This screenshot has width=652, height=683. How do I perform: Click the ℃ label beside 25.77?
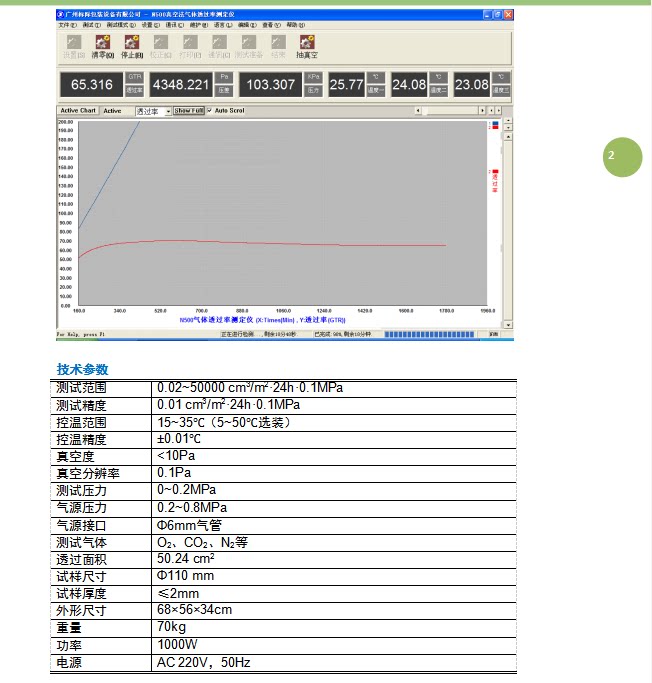pyautogui.click(x=375, y=77)
